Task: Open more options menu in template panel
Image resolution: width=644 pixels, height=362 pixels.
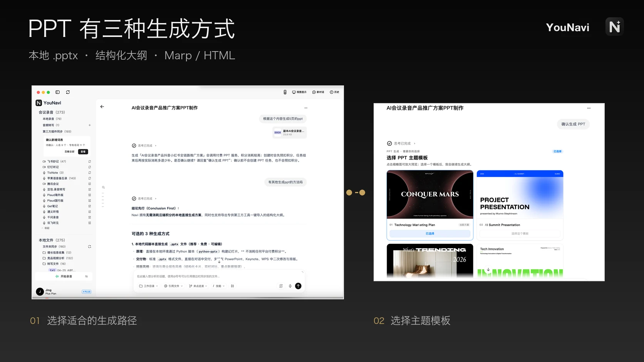Action: tap(589, 108)
